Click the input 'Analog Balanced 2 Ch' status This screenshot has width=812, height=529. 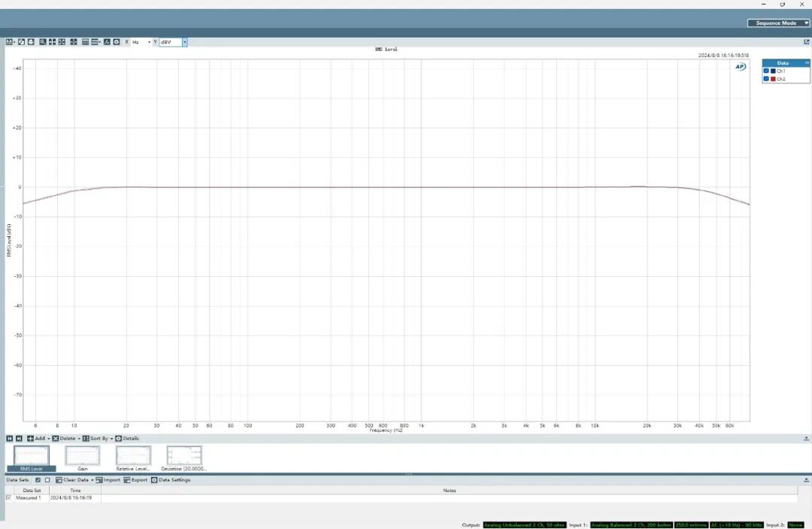click(x=632, y=524)
